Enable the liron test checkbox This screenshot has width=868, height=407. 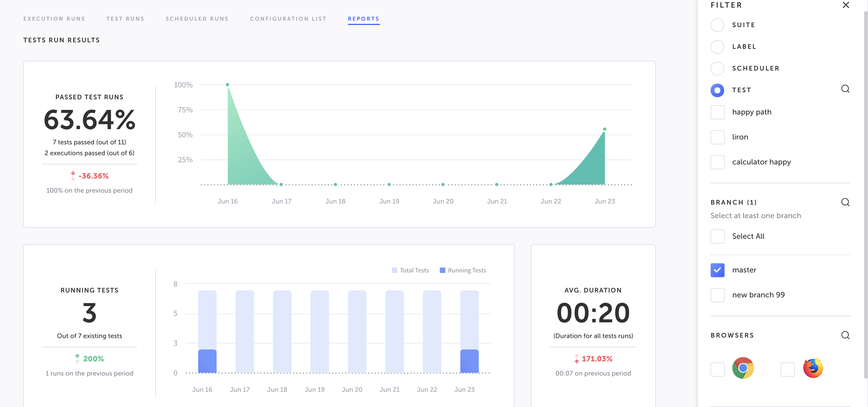click(717, 137)
